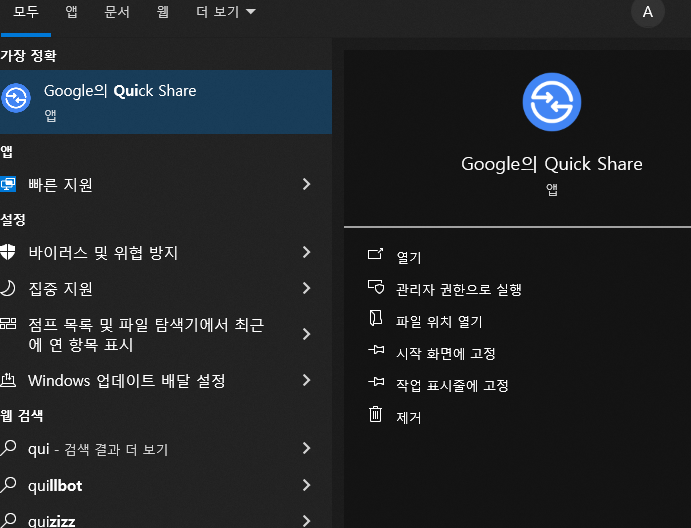The image size is (691, 528).
Task: Click the pin icon for 시작 화면에 고정
Action: coord(376,350)
